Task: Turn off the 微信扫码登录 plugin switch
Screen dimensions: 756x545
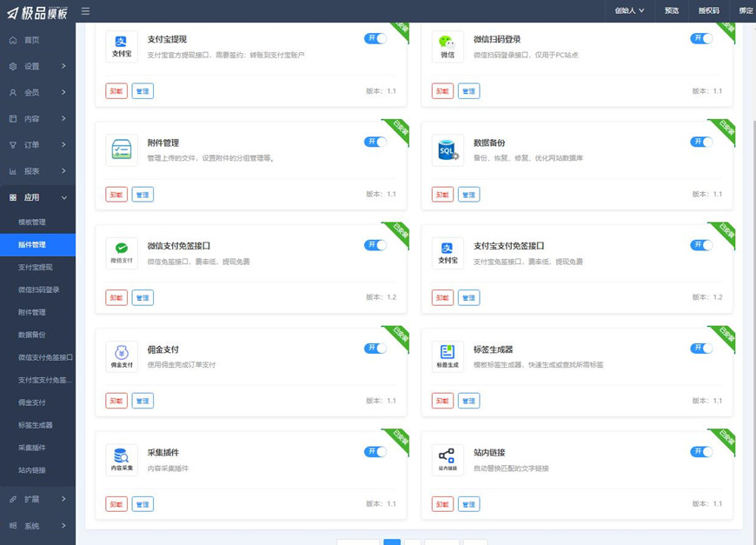Action: point(701,38)
